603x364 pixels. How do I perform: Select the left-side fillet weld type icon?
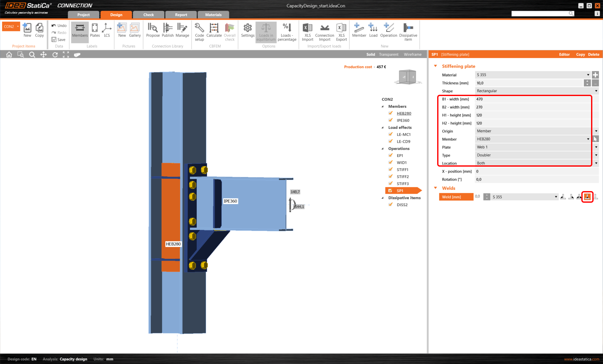click(x=563, y=197)
